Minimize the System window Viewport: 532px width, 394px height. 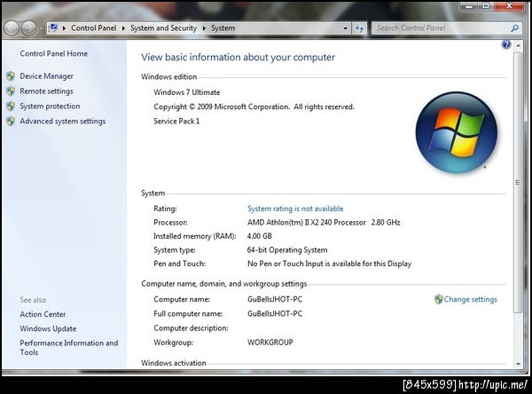click(469, 6)
